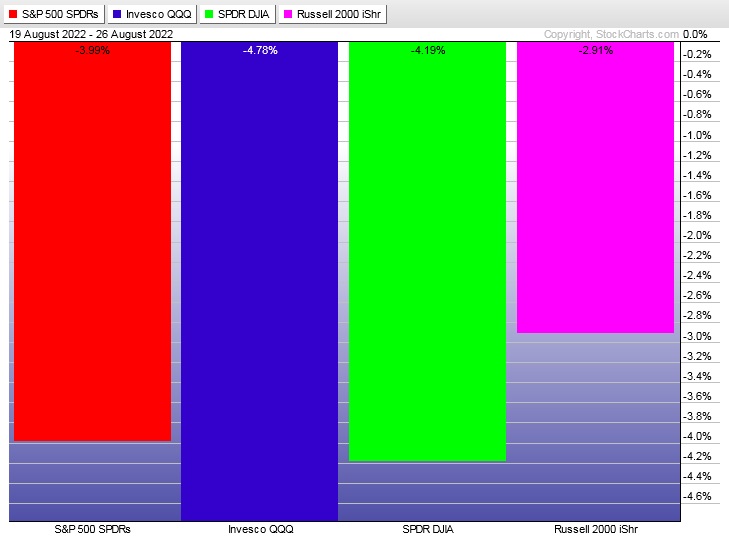Click the -1.0% y-axis tick label
729x548 pixels.
[697, 135]
